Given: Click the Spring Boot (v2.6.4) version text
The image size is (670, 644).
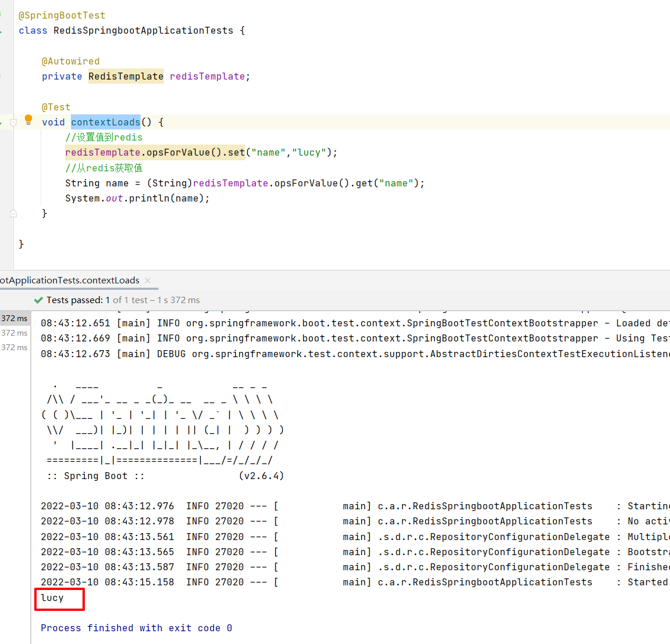Looking at the screenshot, I should [261, 475].
